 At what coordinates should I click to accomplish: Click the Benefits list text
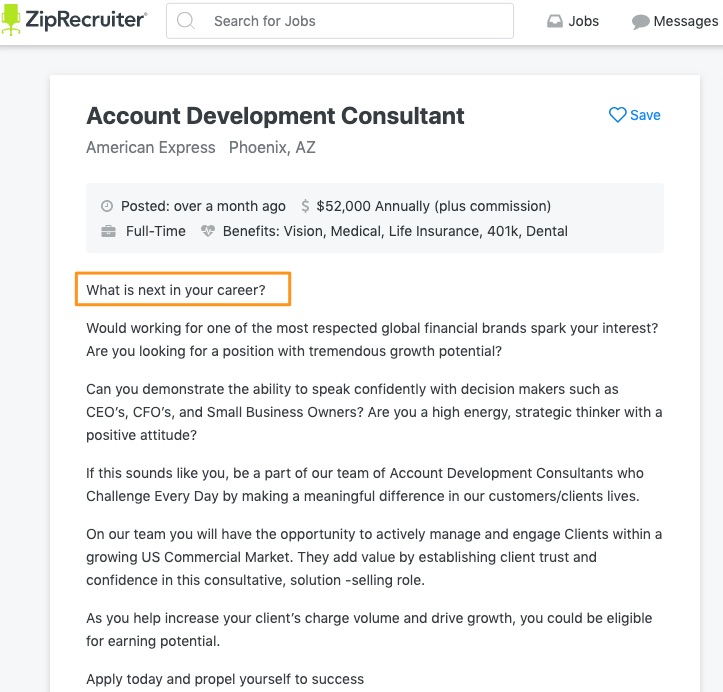[x=395, y=231]
